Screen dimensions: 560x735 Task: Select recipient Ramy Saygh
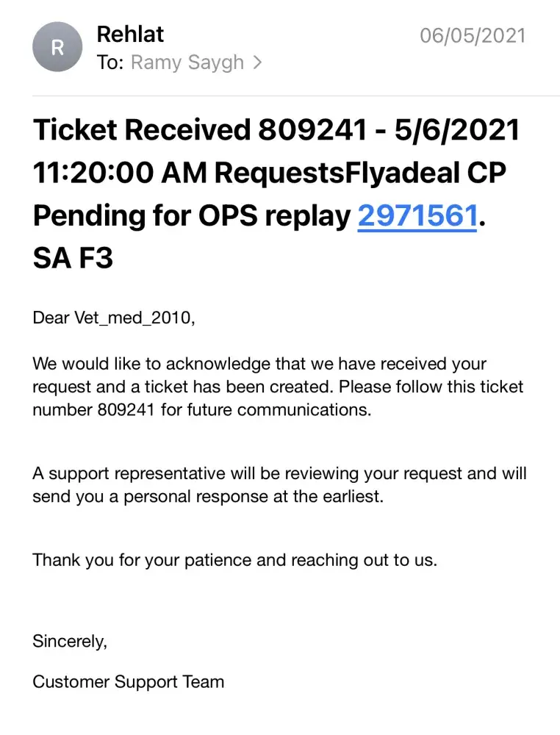coord(187,63)
